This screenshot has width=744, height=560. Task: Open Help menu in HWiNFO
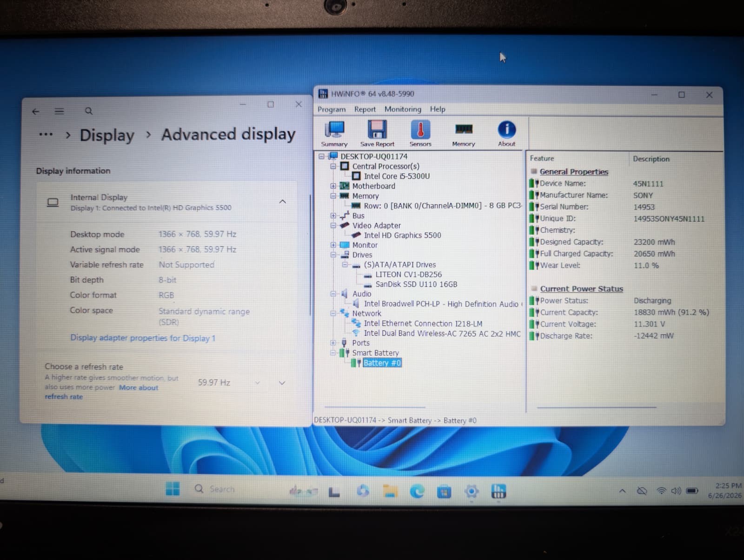click(438, 109)
